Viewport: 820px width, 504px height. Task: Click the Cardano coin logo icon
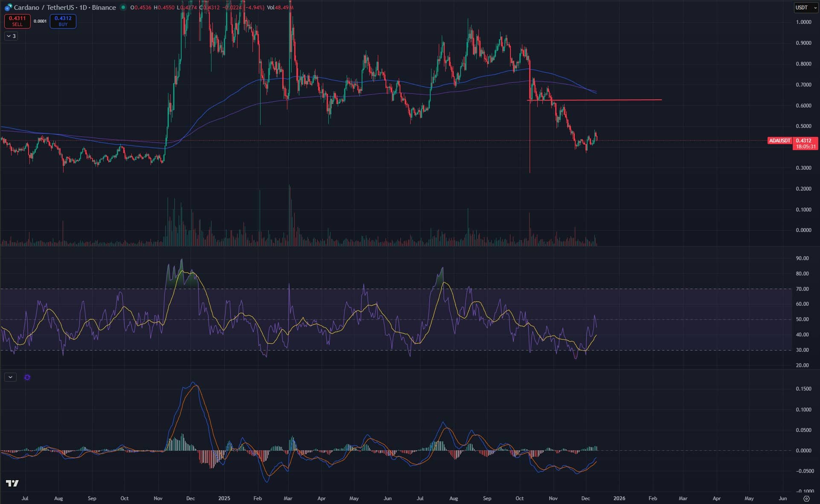click(8, 7)
